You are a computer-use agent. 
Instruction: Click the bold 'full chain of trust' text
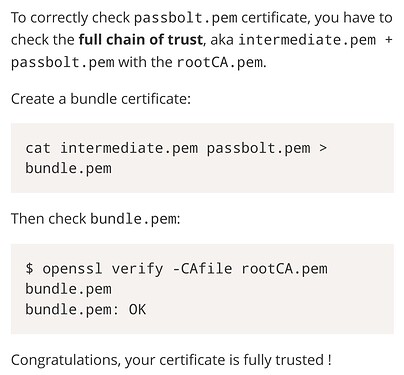[x=140, y=40]
